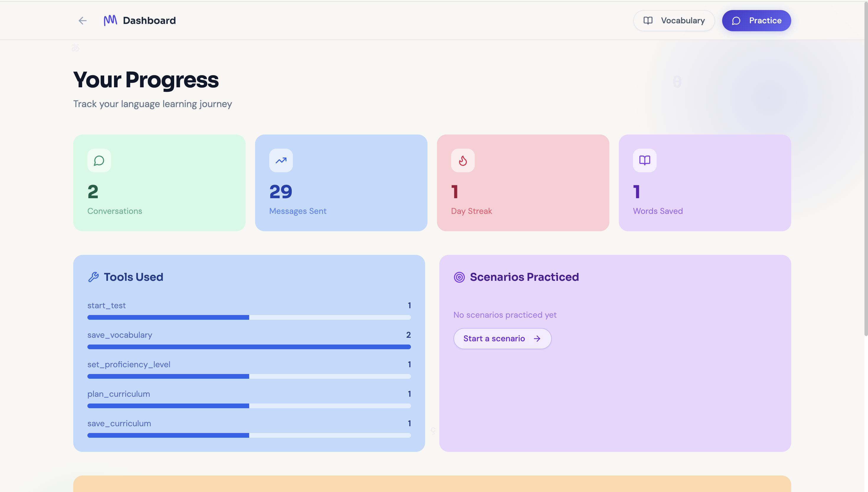The image size is (868, 492).
Task: Click the trending arrow icon on Messages Sent card
Action: point(281,160)
